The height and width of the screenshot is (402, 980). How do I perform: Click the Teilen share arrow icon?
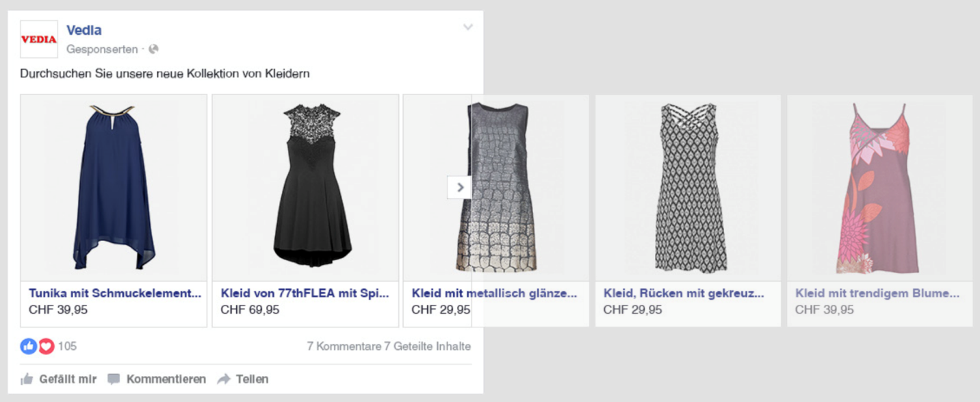(222, 378)
